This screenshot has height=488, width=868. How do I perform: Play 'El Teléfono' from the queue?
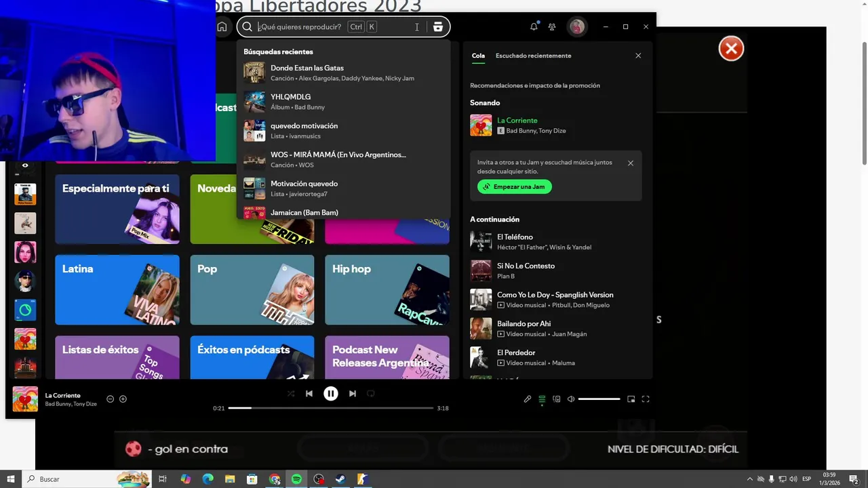[556, 242]
